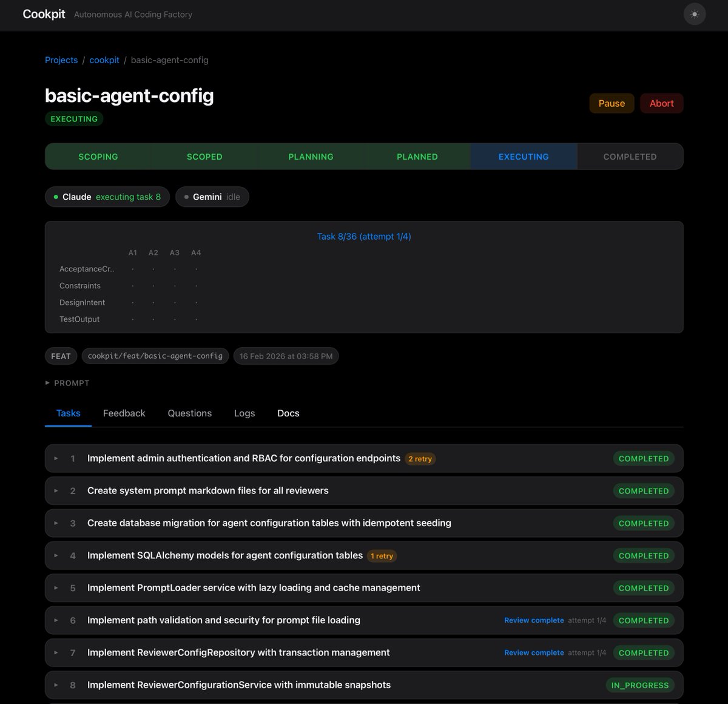Select the PLANNING pipeline stage

click(x=311, y=157)
